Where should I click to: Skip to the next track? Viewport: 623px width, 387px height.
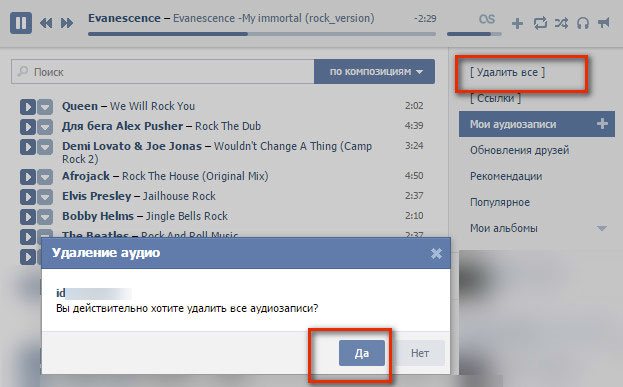[x=67, y=23]
